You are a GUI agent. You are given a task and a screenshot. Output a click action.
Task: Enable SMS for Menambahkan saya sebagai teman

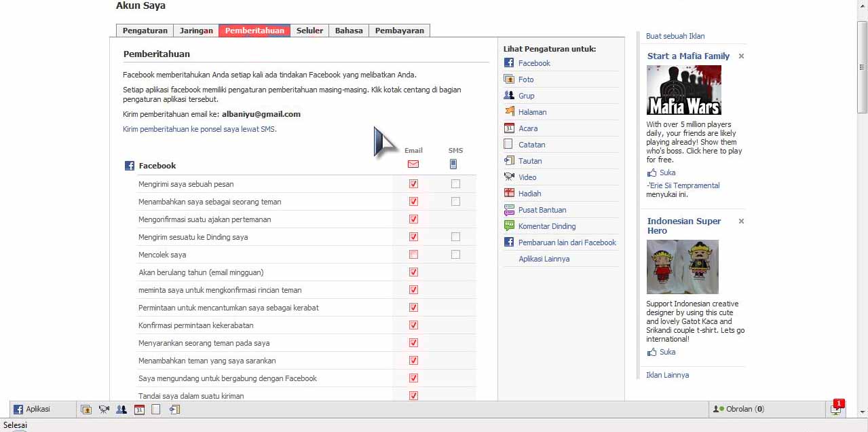tap(455, 202)
